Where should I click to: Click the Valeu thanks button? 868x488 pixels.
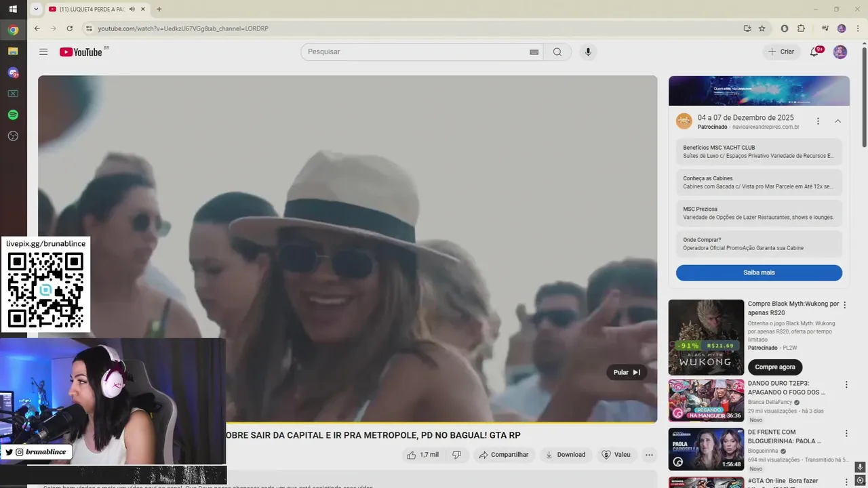(x=616, y=455)
